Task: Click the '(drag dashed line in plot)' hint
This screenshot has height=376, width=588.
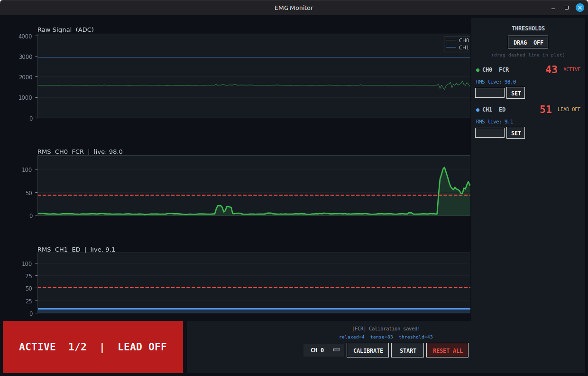Action: point(528,55)
